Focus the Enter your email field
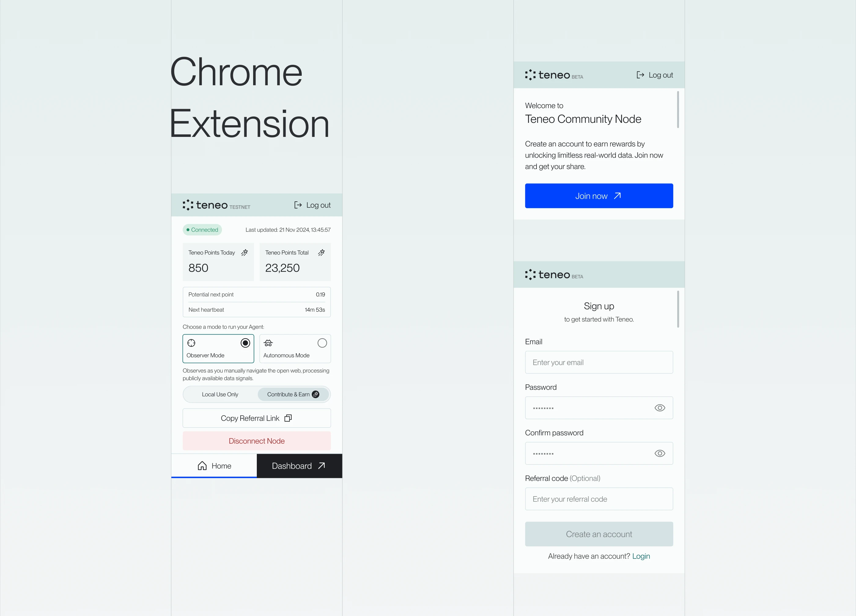 [599, 362]
